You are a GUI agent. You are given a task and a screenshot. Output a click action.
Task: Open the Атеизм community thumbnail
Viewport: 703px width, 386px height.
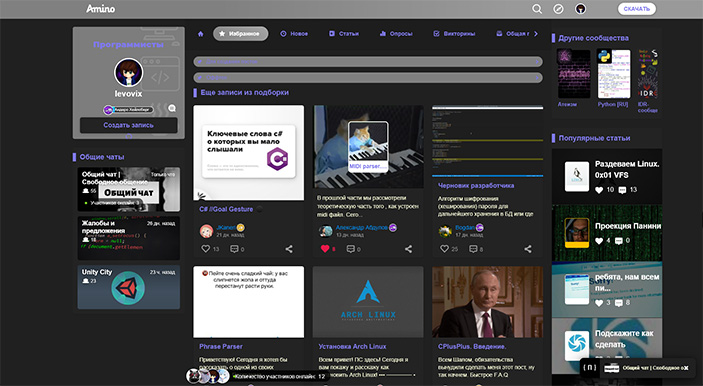click(x=574, y=74)
